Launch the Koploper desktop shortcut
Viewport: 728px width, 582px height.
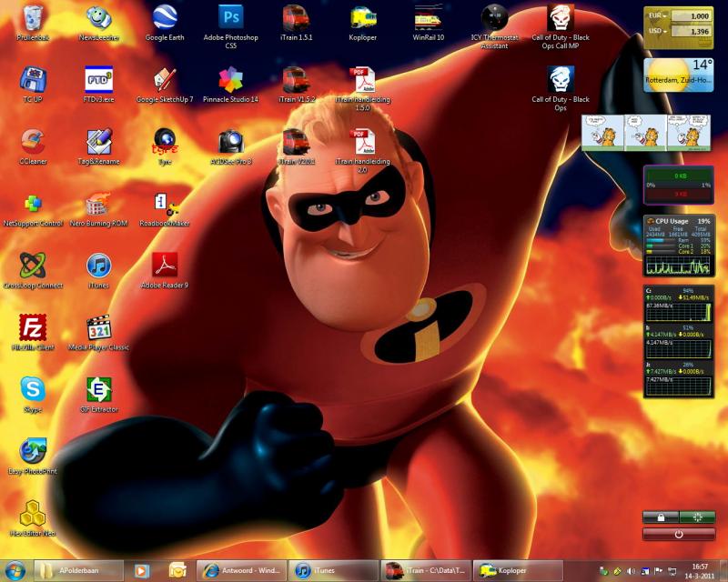[362, 24]
